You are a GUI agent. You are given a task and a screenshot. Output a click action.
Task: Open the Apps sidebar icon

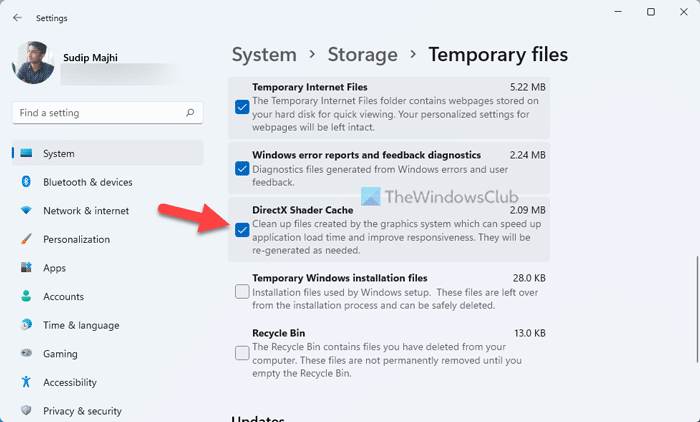tap(26, 268)
